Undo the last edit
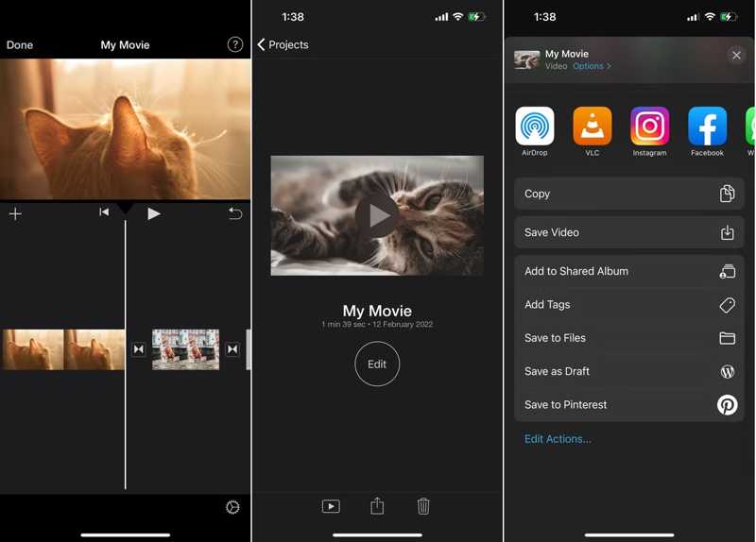 point(235,213)
